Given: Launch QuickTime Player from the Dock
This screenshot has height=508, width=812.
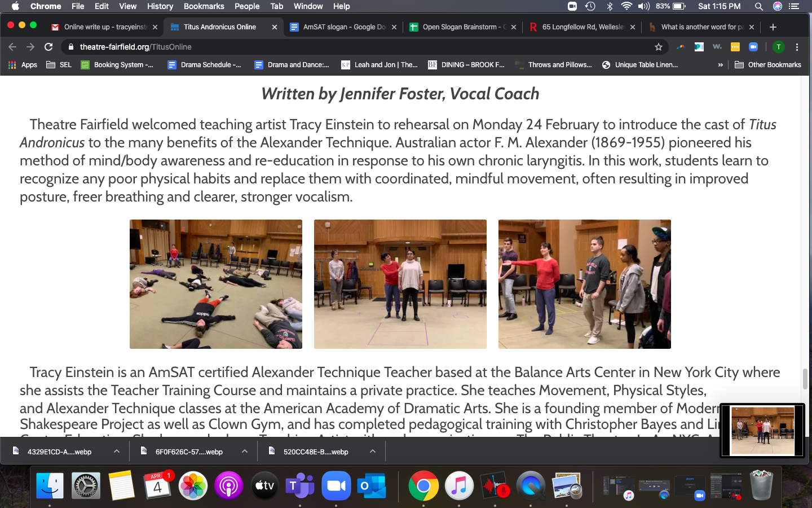Looking at the screenshot, I should pyautogui.click(x=531, y=486).
